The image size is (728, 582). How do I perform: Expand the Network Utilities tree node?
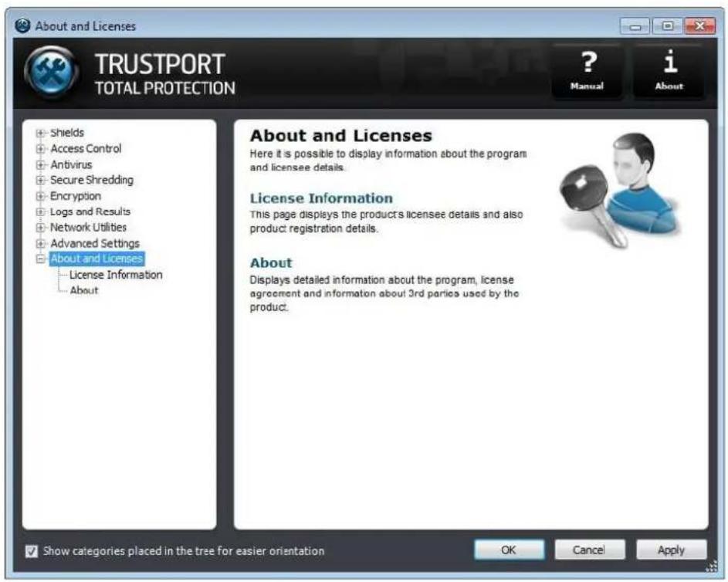[x=40, y=228]
